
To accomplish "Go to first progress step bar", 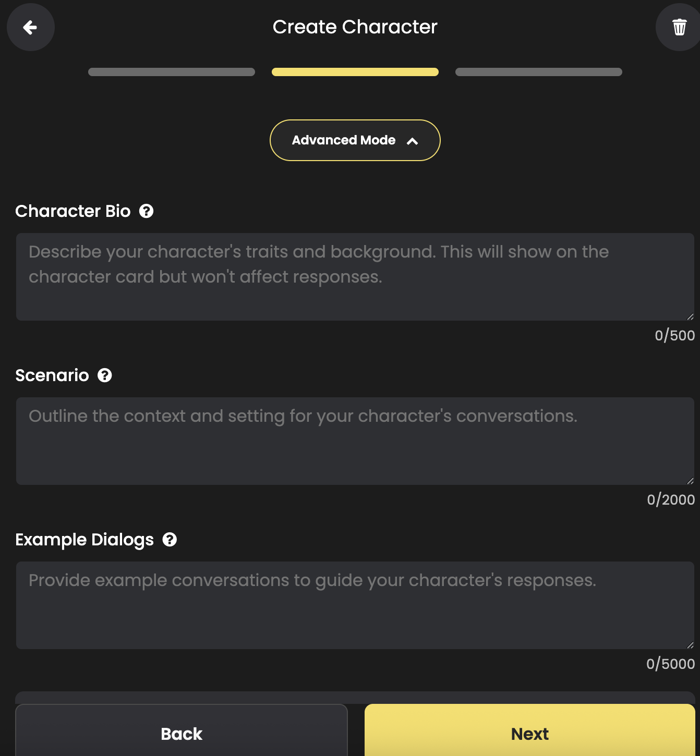I will [x=172, y=72].
